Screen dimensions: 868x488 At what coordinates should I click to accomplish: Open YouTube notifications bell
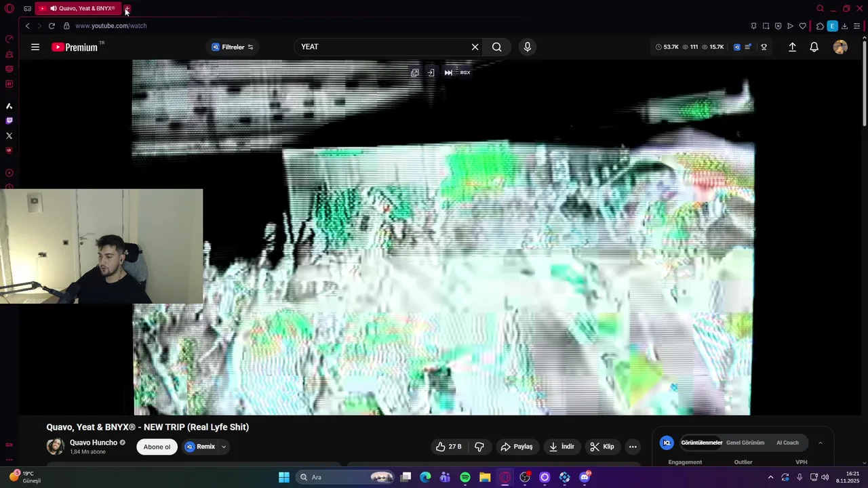[814, 47]
